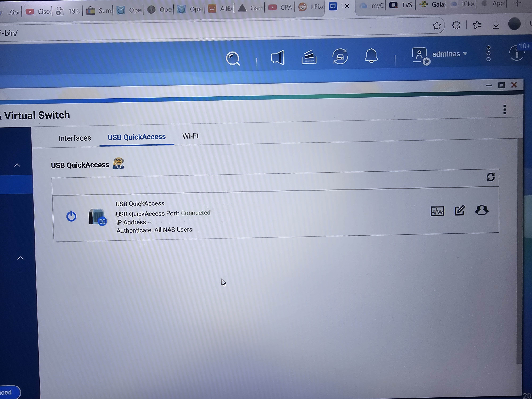This screenshot has height=399, width=532.
Task: Open the megaphone announcements icon
Action: [278, 57]
